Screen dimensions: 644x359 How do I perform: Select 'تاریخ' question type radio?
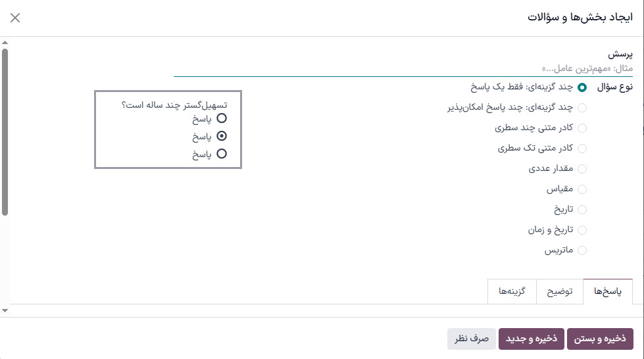click(582, 210)
